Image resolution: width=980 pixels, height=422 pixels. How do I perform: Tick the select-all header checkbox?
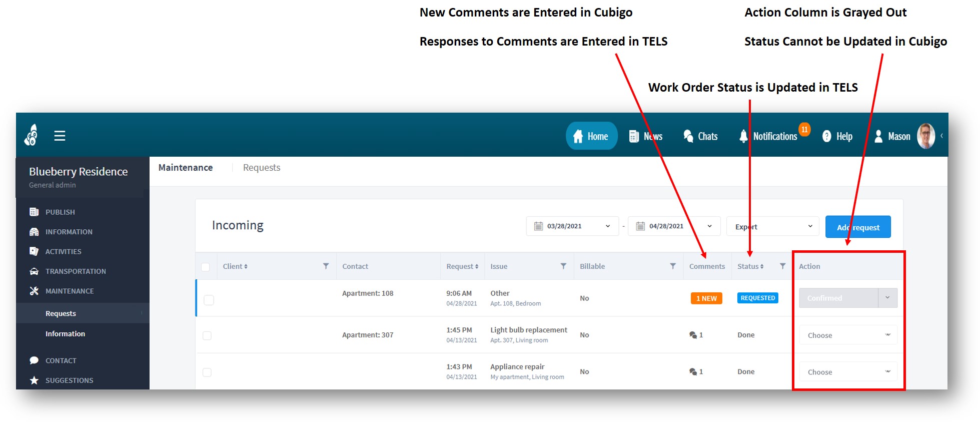tap(205, 267)
